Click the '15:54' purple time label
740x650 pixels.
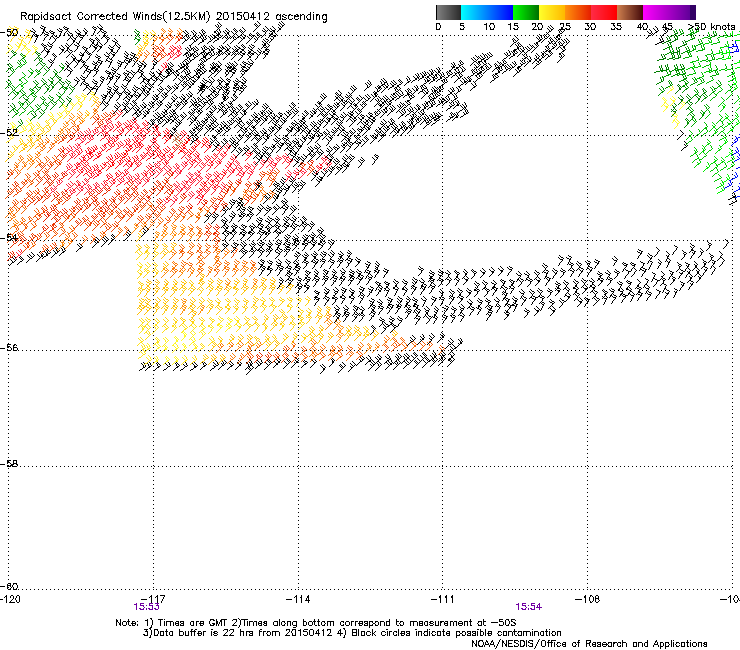coord(529,607)
